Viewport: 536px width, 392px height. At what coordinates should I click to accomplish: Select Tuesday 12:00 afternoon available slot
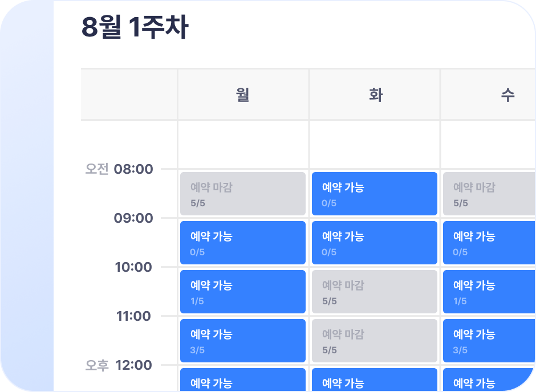(x=374, y=381)
